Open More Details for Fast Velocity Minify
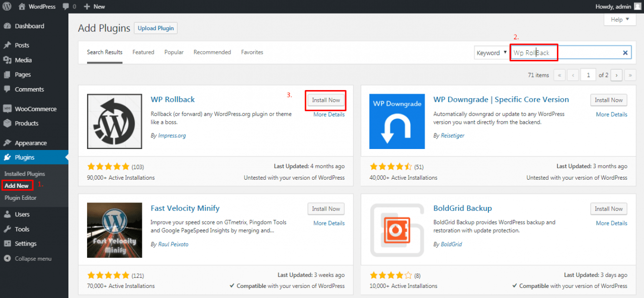 tap(329, 223)
